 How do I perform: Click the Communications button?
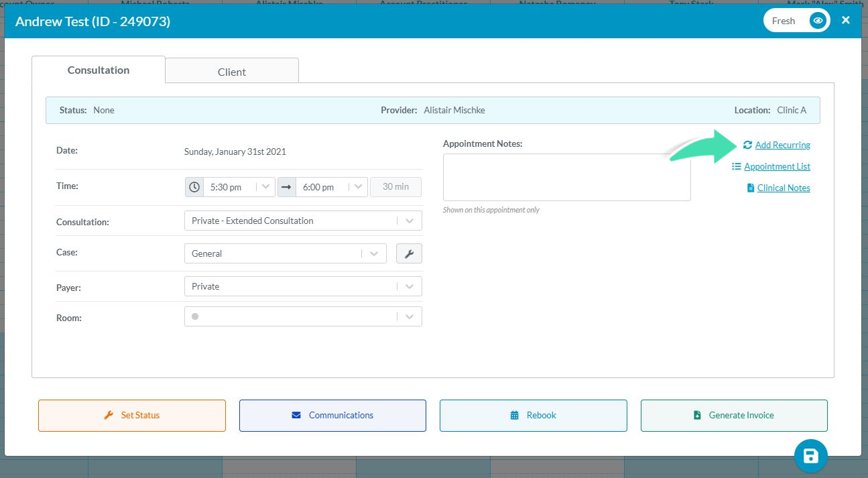pyautogui.click(x=332, y=416)
